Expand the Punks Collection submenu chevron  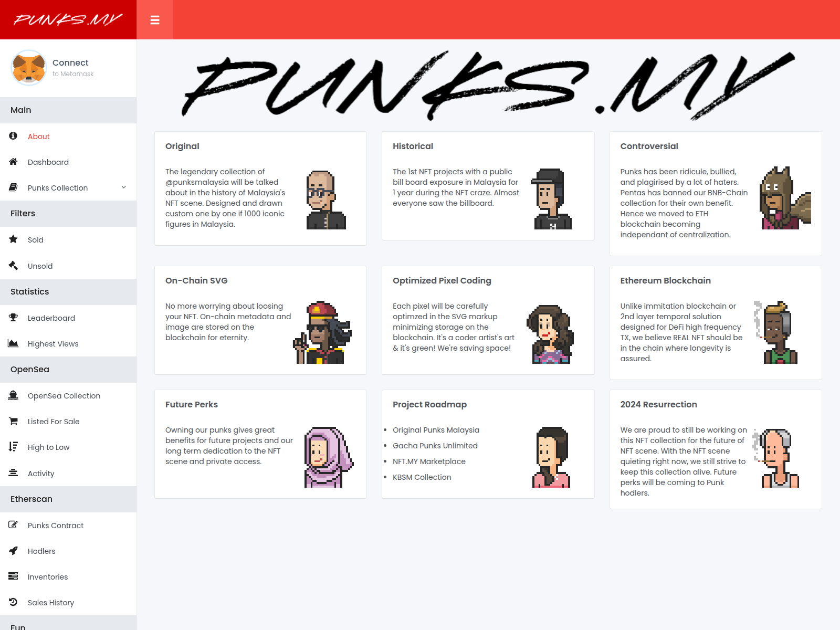click(124, 187)
